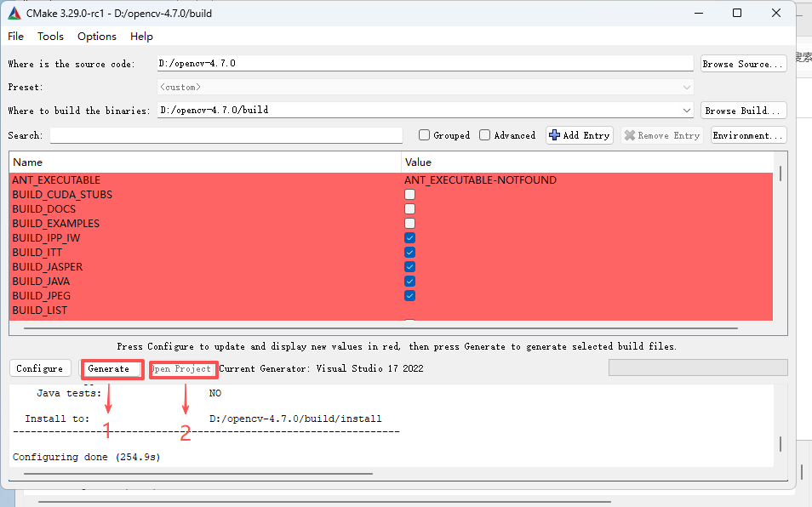Image resolution: width=812 pixels, height=507 pixels.
Task: Enable the BUILD_DOCS checkbox
Action: (409, 209)
